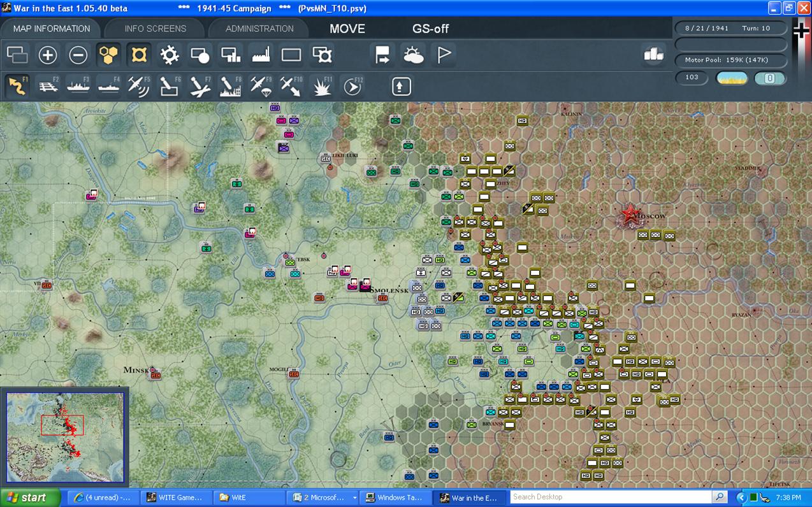Click the rectangle-with-gear map toolbar icon
The width and height of the screenshot is (812, 507).
[x=323, y=55]
